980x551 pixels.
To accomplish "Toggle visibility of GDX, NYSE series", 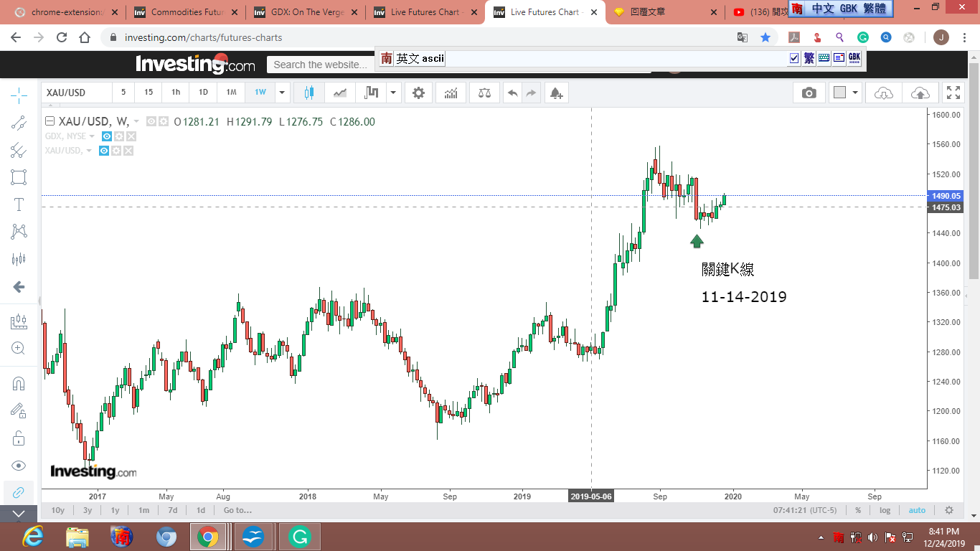I will 106,136.
